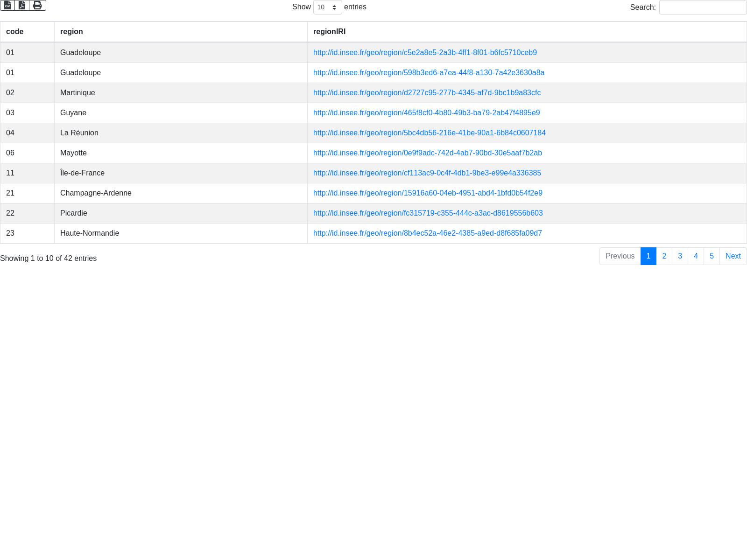Click the Previous pagination button

pos(620,256)
